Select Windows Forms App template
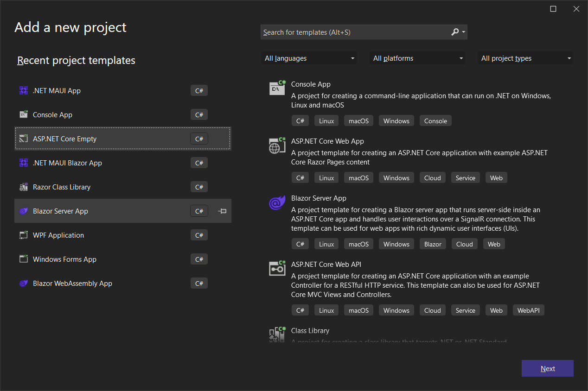This screenshot has width=588, height=391. tap(123, 259)
